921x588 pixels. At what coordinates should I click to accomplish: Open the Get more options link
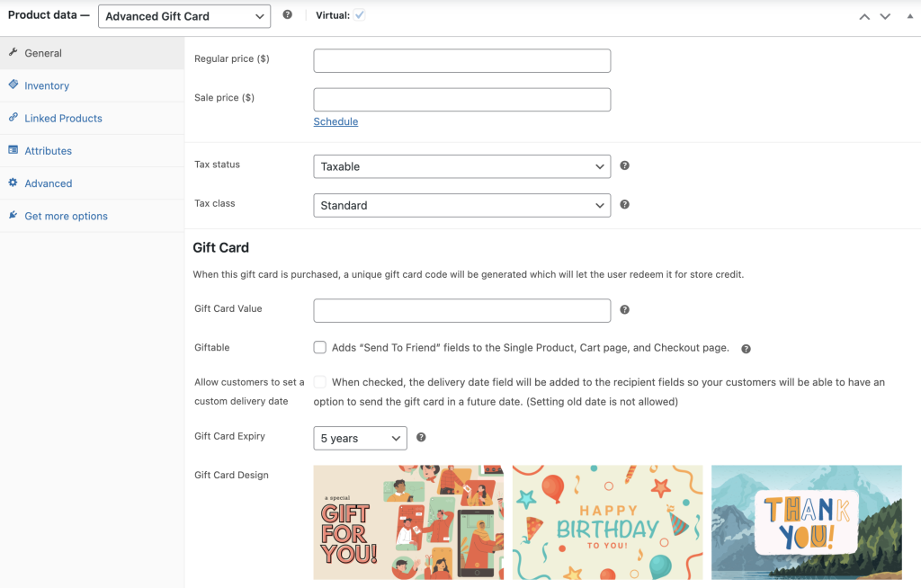point(66,217)
